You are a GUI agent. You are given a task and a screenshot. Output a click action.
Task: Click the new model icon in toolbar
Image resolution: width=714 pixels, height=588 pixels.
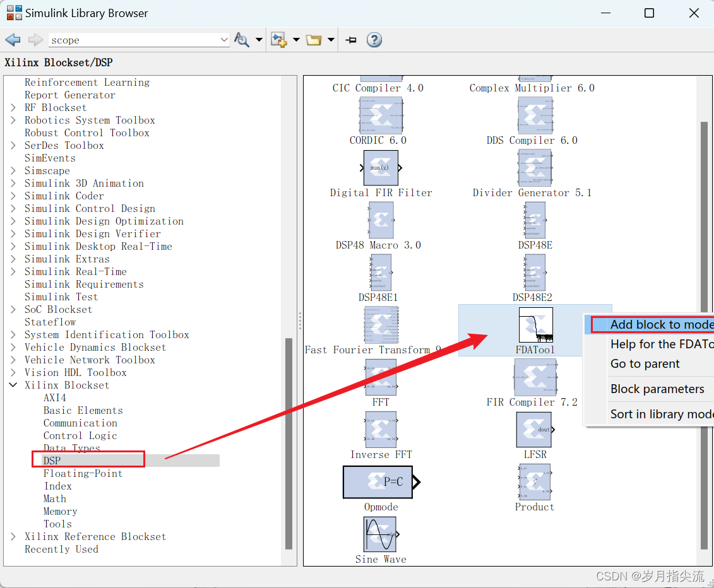tap(278, 40)
